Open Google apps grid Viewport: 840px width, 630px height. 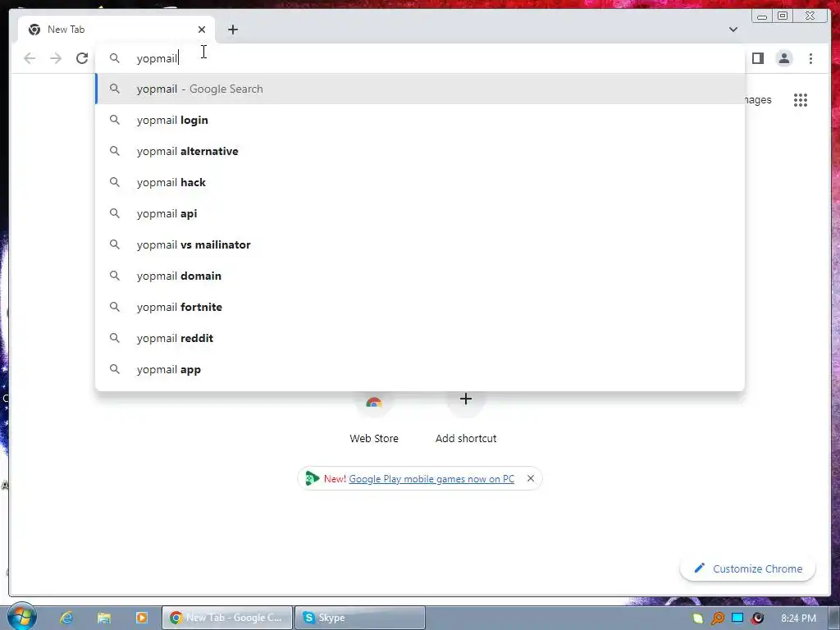(801, 99)
